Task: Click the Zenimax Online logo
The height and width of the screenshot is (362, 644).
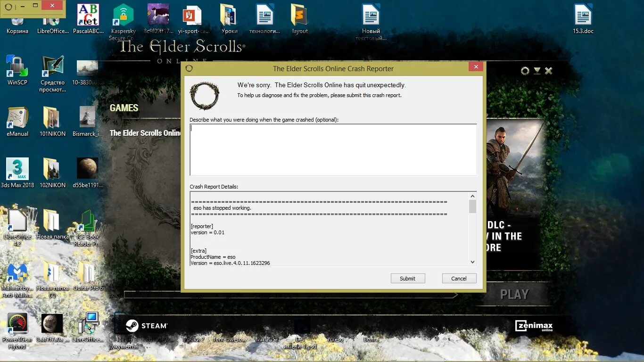Action: 534,326
